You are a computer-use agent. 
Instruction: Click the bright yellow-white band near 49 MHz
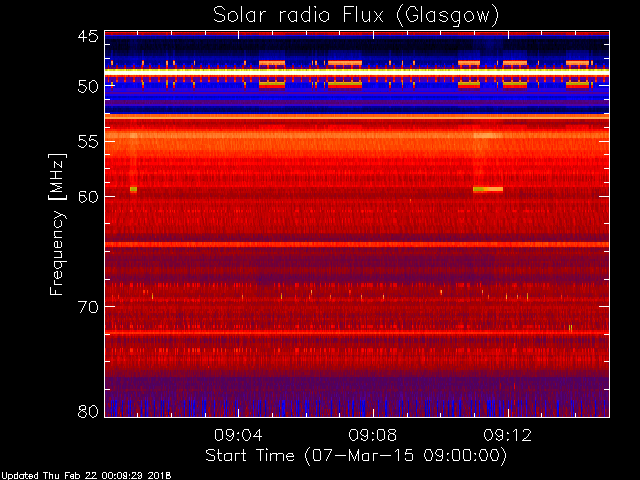pyautogui.click(x=357, y=72)
